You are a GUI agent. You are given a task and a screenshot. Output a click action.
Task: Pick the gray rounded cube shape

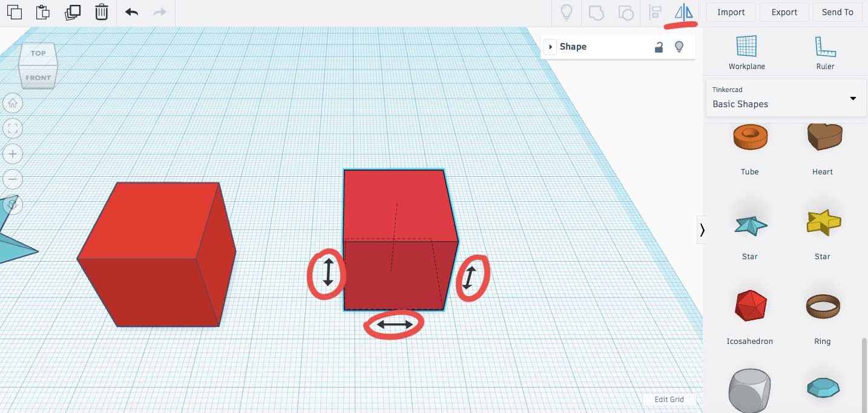click(750, 391)
